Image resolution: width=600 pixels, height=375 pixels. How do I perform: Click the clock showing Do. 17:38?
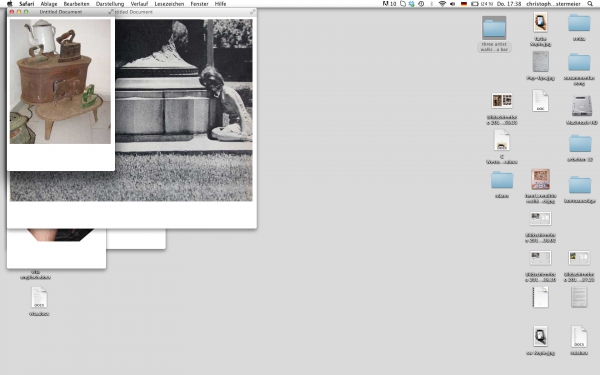pos(509,4)
